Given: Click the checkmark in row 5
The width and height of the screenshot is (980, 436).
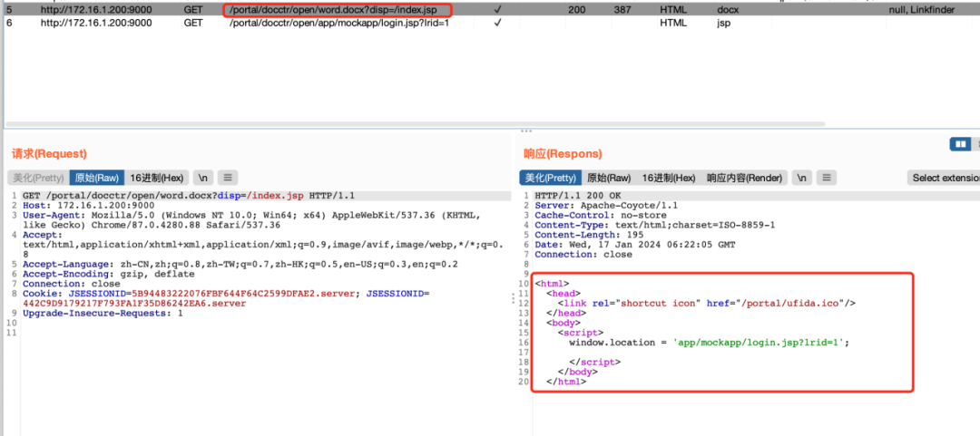Looking at the screenshot, I should pos(497,11).
